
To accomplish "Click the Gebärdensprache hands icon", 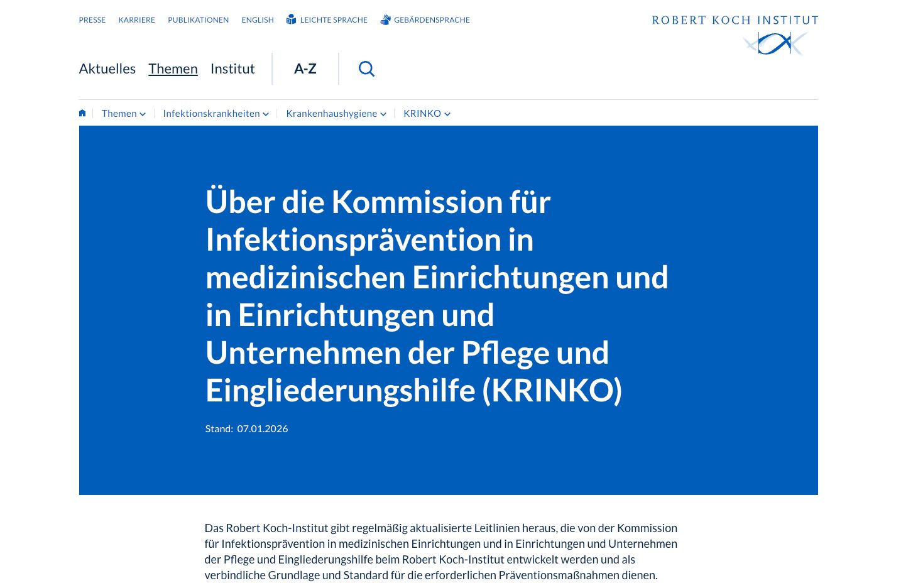I will click(x=385, y=20).
